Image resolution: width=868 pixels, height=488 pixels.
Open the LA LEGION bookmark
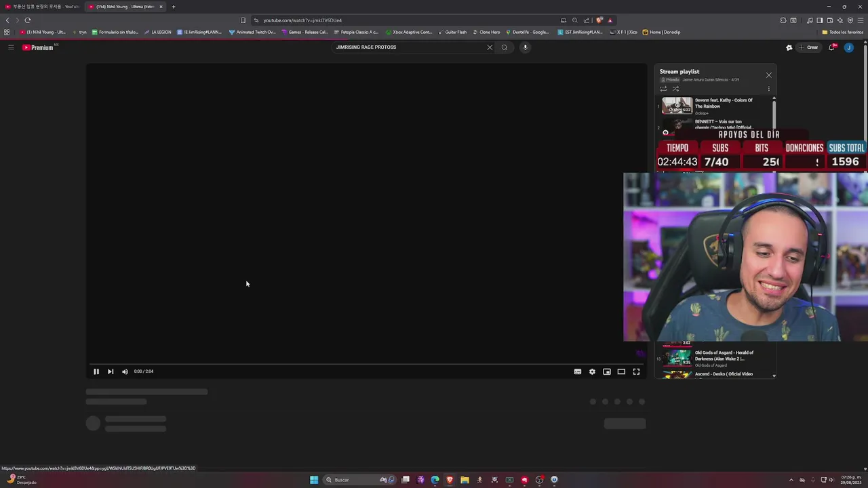click(158, 32)
